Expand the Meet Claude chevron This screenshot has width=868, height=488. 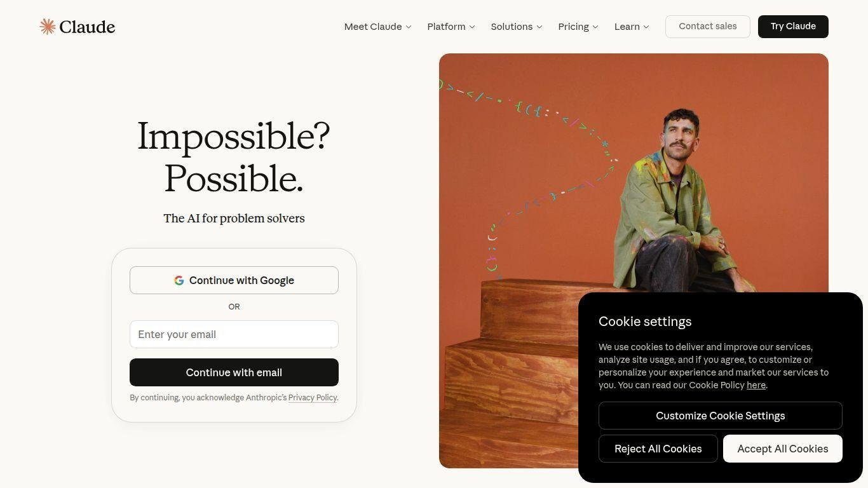[x=409, y=27]
